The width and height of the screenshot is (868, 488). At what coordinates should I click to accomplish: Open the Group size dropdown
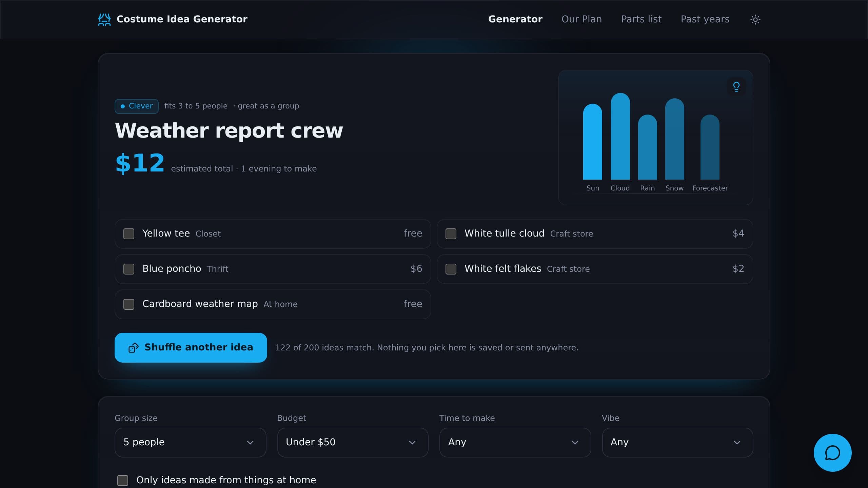tap(190, 442)
